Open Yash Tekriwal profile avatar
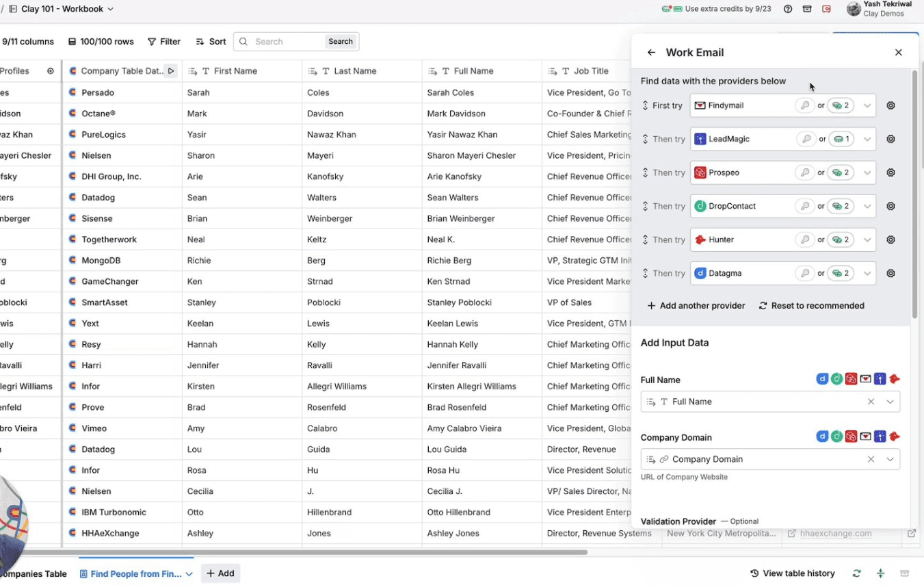This screenshot has width=924, height=587. [854, 9]
